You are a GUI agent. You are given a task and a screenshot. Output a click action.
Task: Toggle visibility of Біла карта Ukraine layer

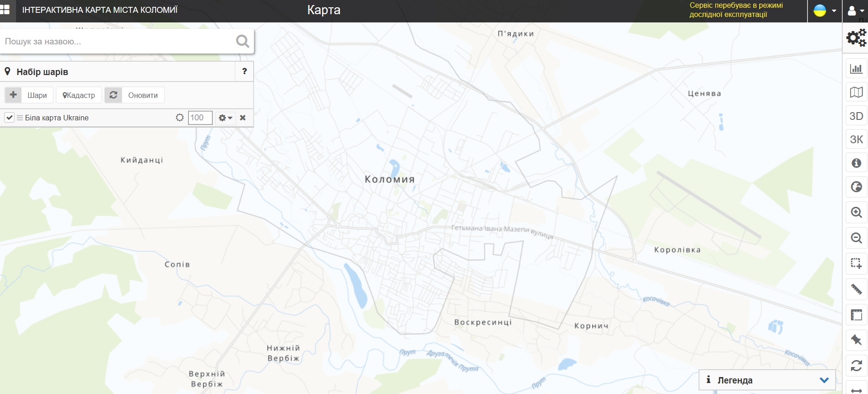[9, 118]
